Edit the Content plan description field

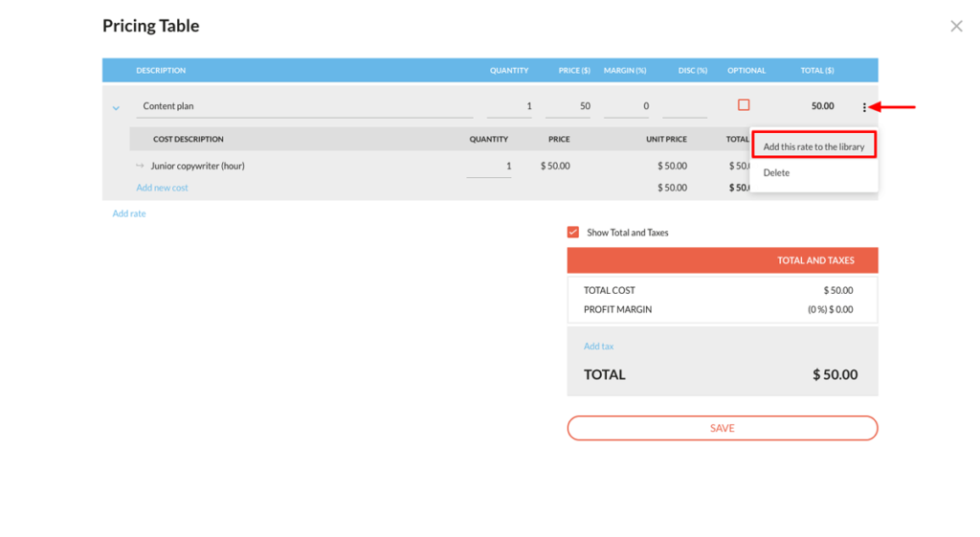(304, 106)
